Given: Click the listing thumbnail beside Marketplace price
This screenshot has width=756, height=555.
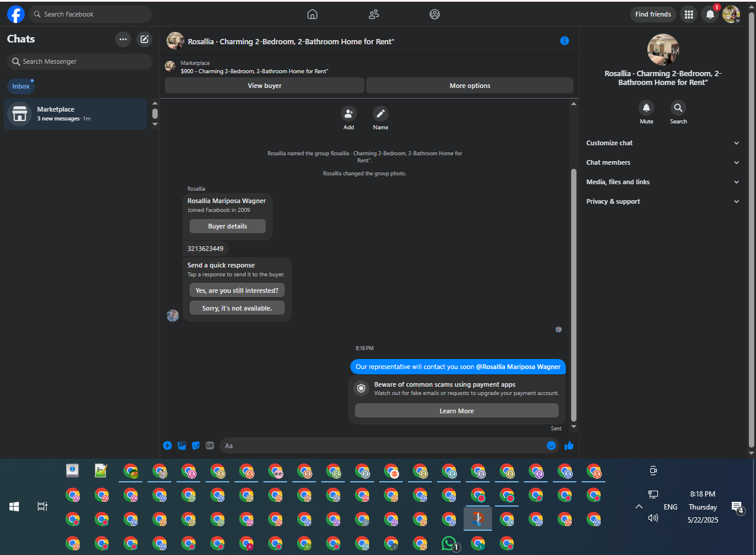Looking at the screenshot, I should tap(170, 66).
